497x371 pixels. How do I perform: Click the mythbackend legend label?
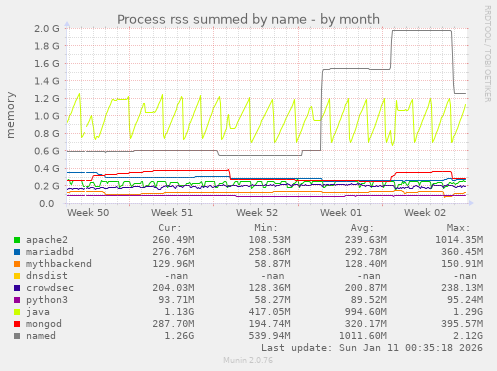pyautogui.click(x=59, y=264)
